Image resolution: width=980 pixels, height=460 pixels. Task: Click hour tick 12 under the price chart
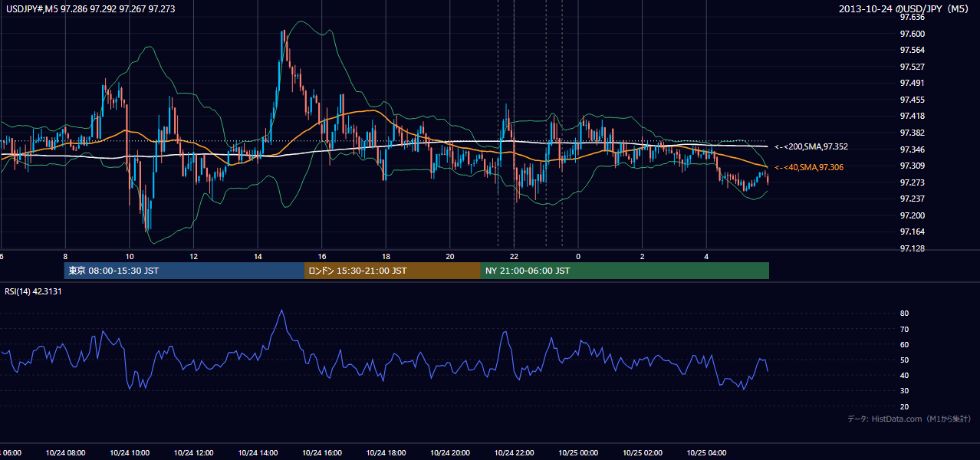click(x=193, y=257)
